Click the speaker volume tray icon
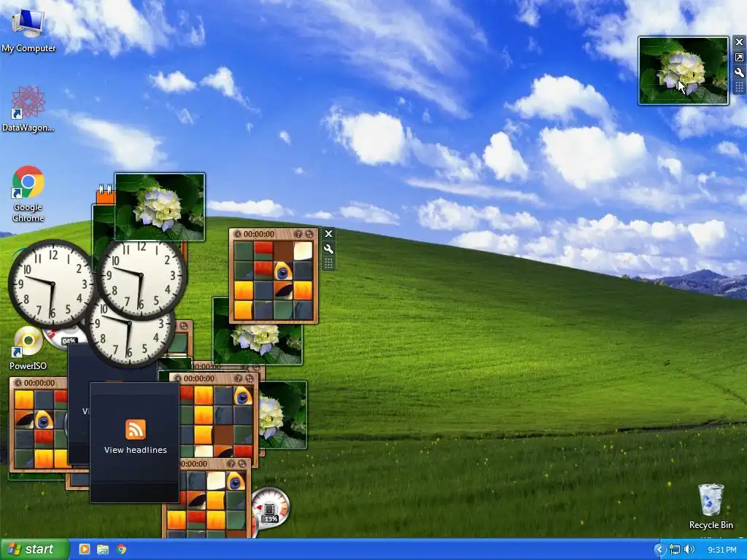Screen dimensions: 747x560 [x=689, y=550]
